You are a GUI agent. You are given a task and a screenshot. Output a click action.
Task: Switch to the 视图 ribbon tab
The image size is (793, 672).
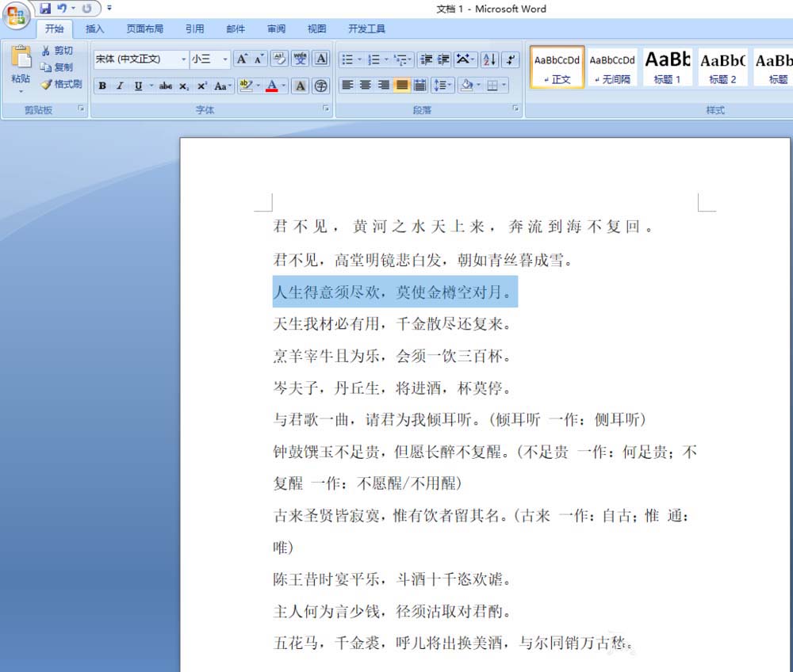(317, 29)
